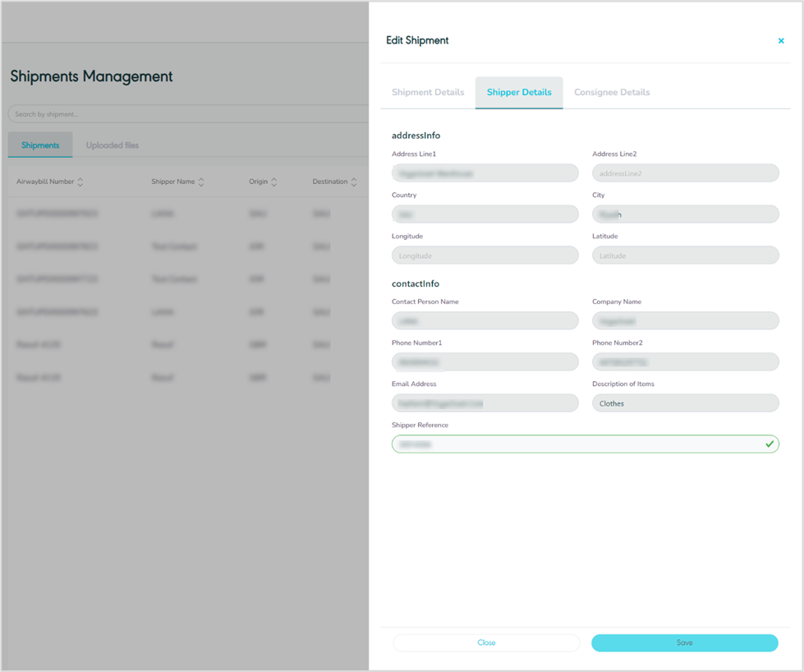The height and width of the screenshot is (672, 804).
Task: Click the Address Line2 input field
Action: tap(685, 173)
